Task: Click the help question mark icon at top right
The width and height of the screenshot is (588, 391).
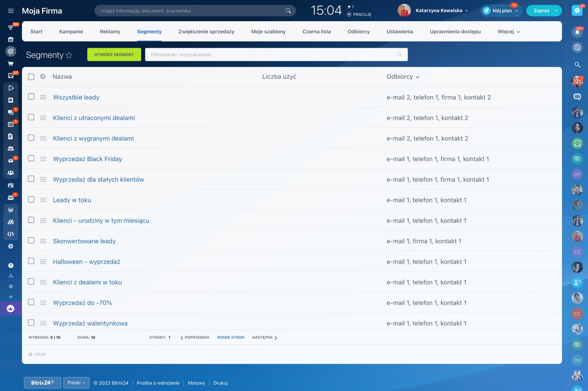Action: (x=577, y=11)
